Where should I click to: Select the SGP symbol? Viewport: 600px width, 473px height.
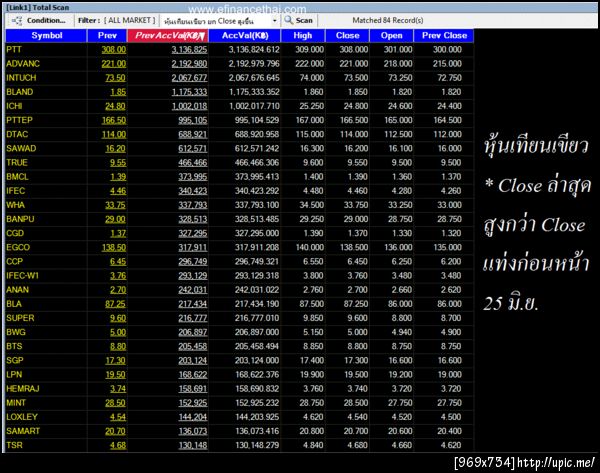click(x=15, y=361)
